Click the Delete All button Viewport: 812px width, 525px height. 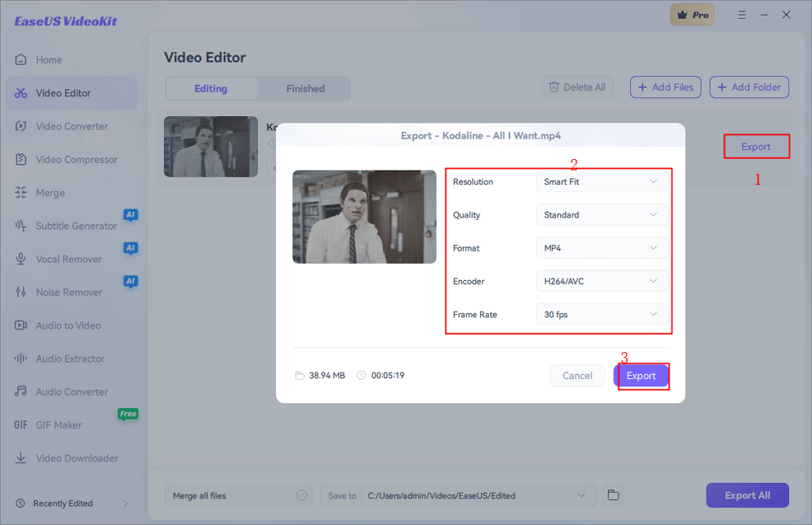point(577,87)
